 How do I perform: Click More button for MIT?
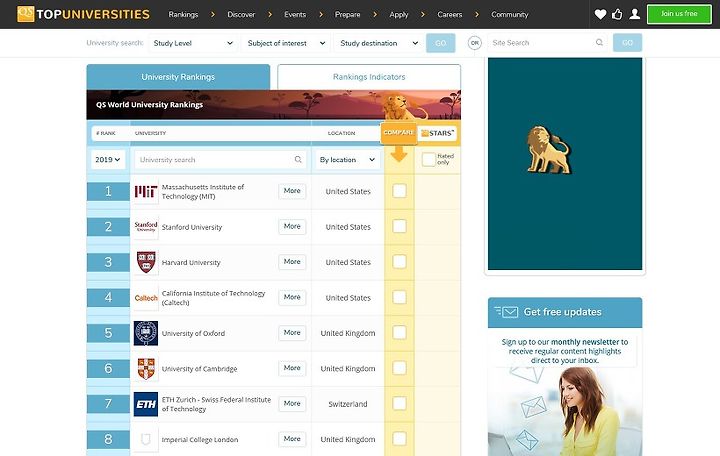coord(292,191)
